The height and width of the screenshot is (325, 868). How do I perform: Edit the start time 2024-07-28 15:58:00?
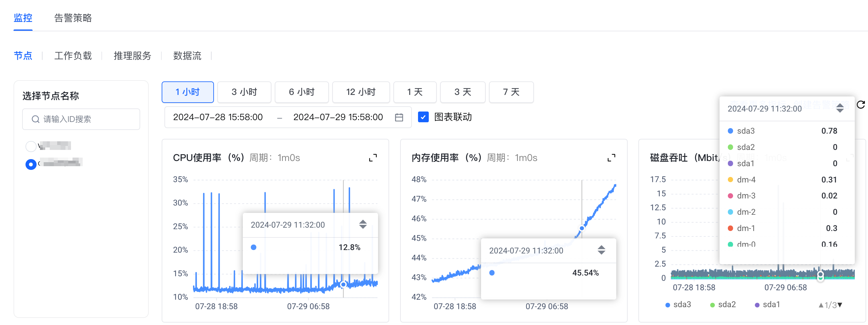pos(218,117)
